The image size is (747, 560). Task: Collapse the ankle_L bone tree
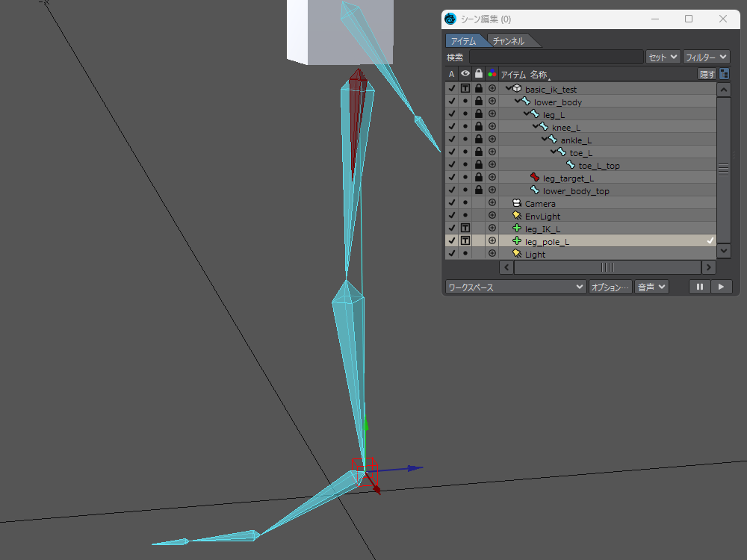coord(545,140)
